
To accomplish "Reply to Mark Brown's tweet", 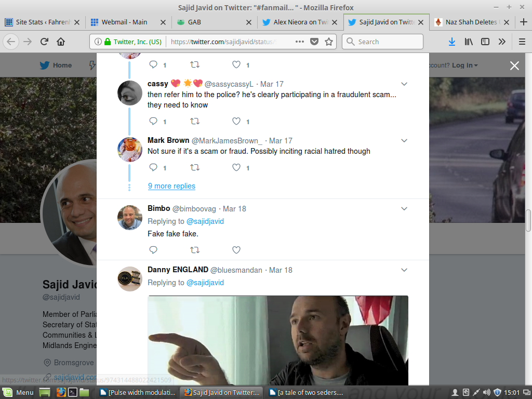I will coord(153,168).
